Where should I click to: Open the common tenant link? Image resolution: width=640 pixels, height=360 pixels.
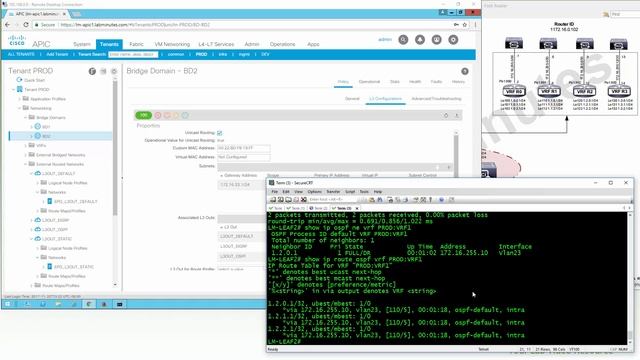[x=176, y=54]
